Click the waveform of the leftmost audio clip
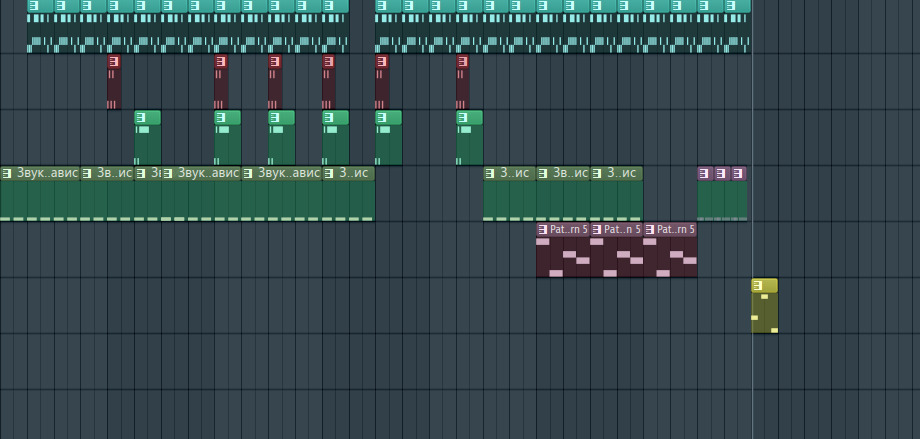The width and height of the screenshot is (920, 439). point(40,200)
